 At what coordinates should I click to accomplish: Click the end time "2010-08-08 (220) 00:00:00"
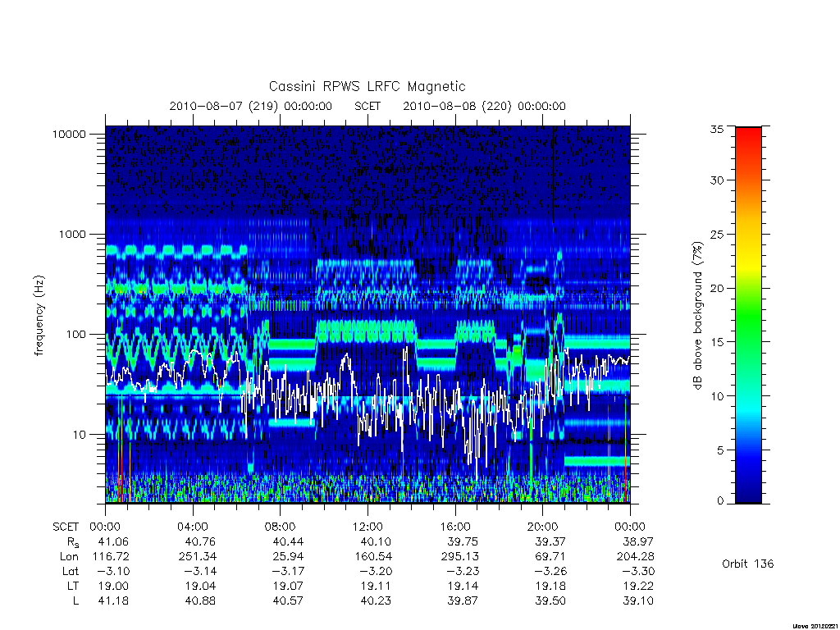click(484, 106)
